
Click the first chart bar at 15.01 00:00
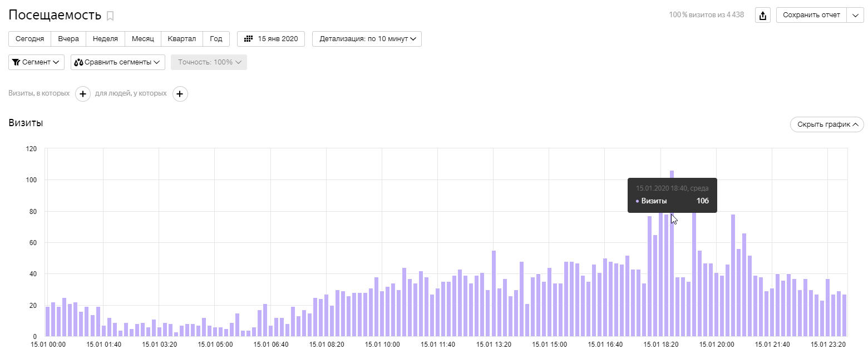[x=48, y=322]
